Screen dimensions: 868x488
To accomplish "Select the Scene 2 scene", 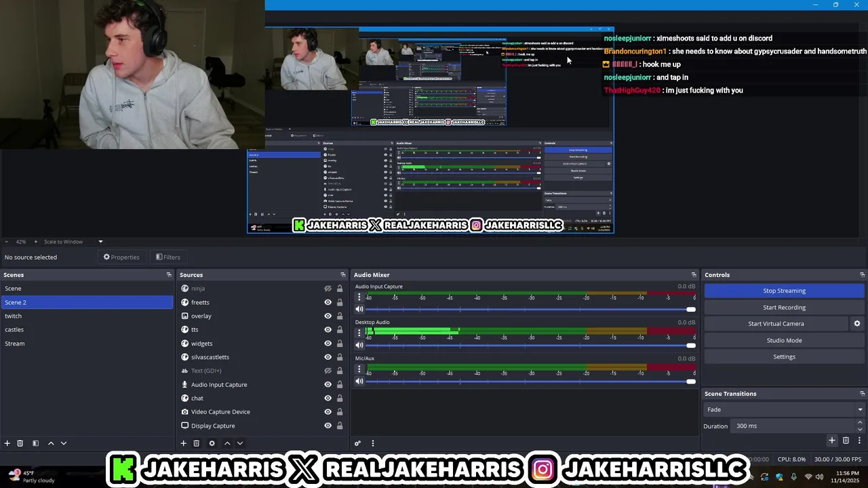I will tap(87, 302).
